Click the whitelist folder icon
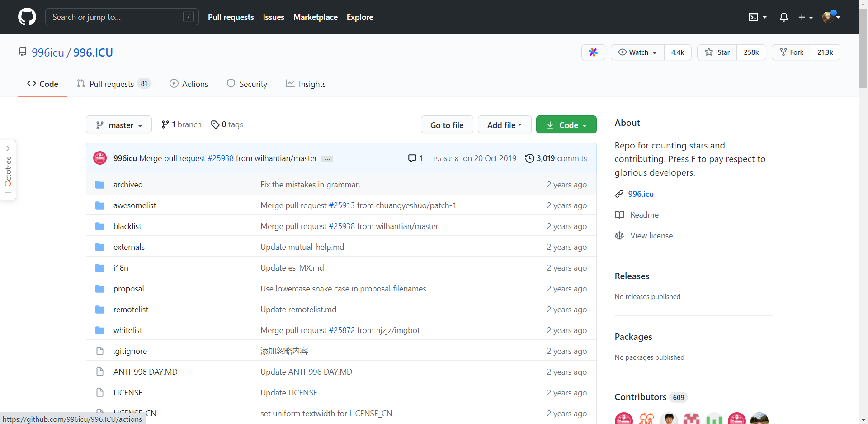Screen dimensions: 868x424 (100, 330)
